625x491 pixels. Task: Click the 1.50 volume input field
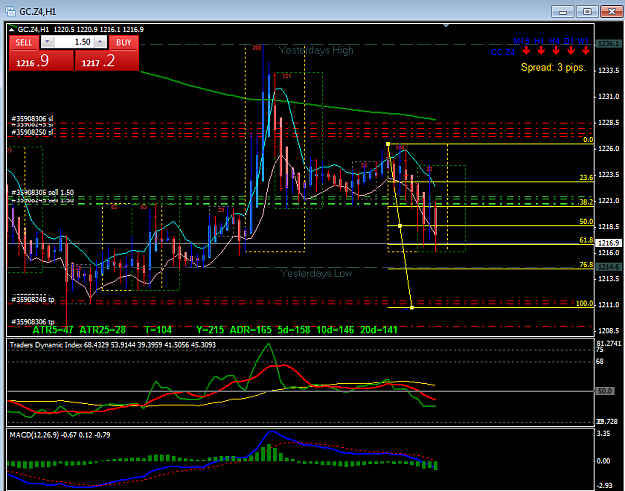point(73,42)
